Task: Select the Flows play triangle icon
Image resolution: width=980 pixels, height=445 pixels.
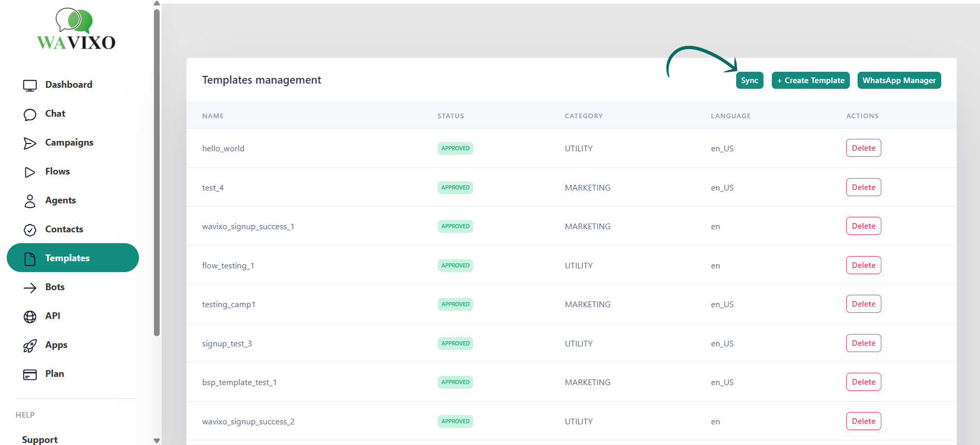Action: [x=30, y=172]
